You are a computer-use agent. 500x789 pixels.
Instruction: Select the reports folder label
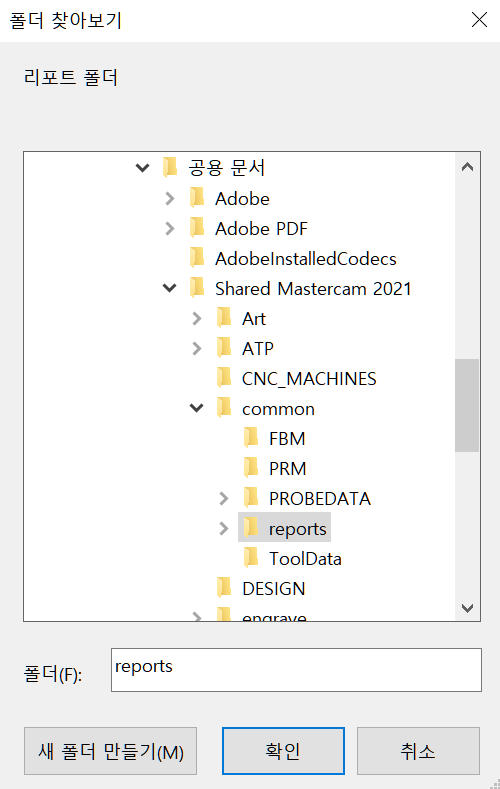(298, 529)
